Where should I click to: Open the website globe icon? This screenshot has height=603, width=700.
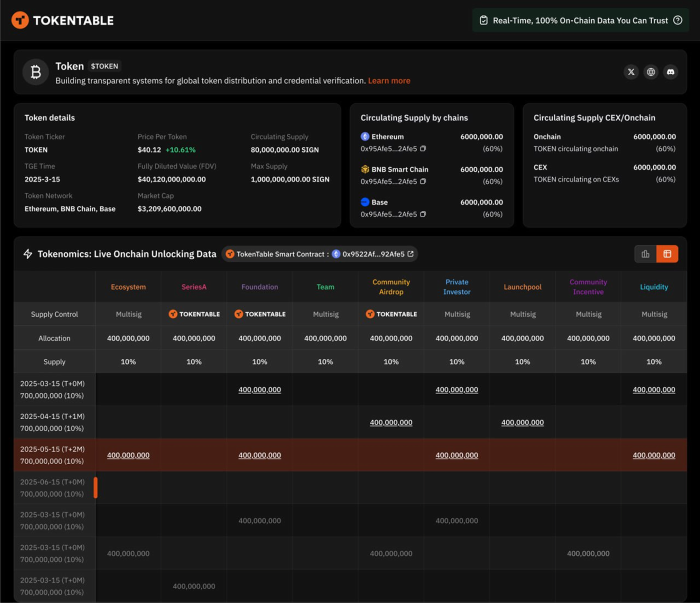(650, 72)
